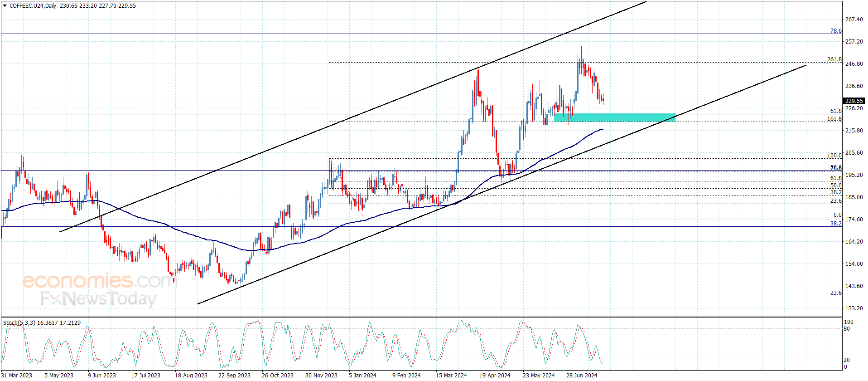Image resolution: width=868 pixels, height=381 pixels.
Task: Click the 31 Mar 2023 date label
Action: point(17,376)
